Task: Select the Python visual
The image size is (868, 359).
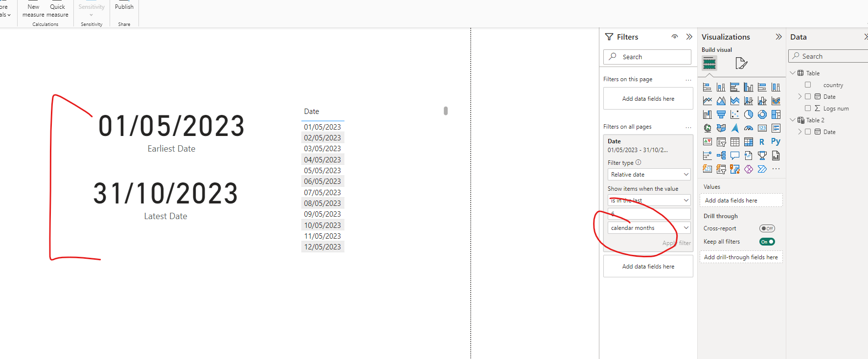Action: pyautogui.click(x=776, y=142)
